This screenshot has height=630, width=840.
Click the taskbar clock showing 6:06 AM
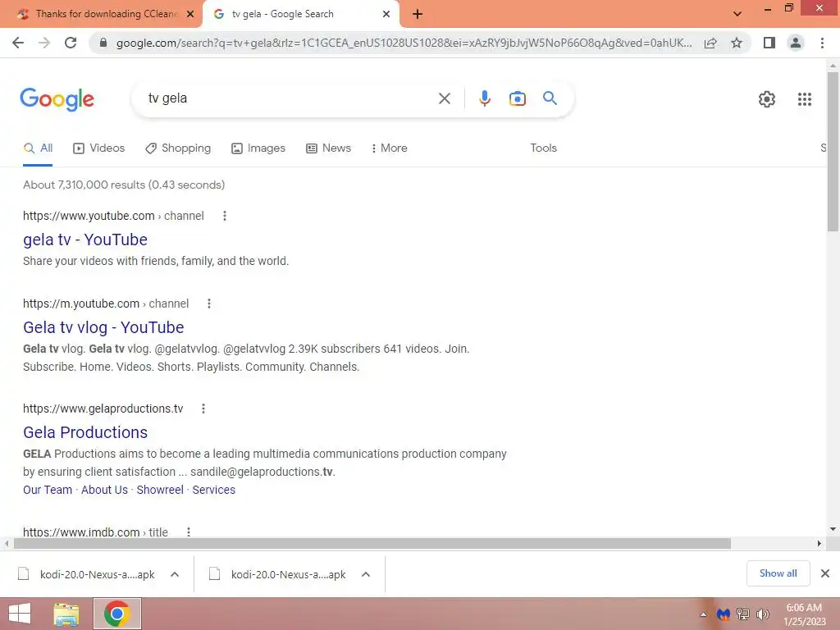[x=804, y=608]
